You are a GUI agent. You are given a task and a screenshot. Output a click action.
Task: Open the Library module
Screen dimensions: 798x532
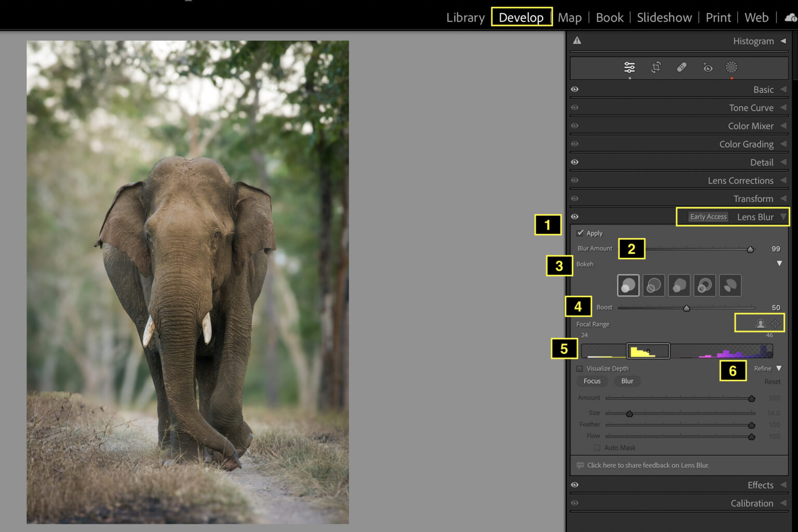click(x=465, y=17)
